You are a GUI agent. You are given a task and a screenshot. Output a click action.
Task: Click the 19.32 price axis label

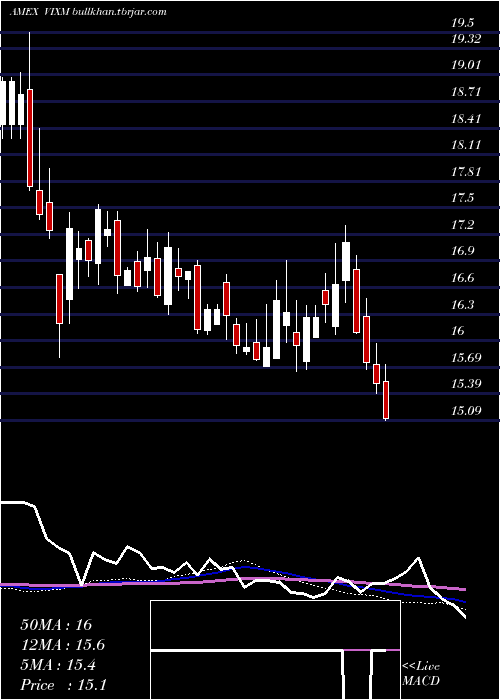[466, 39]
